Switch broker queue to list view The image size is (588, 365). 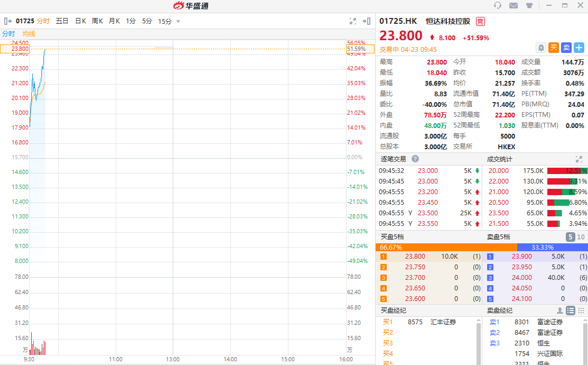571,311
